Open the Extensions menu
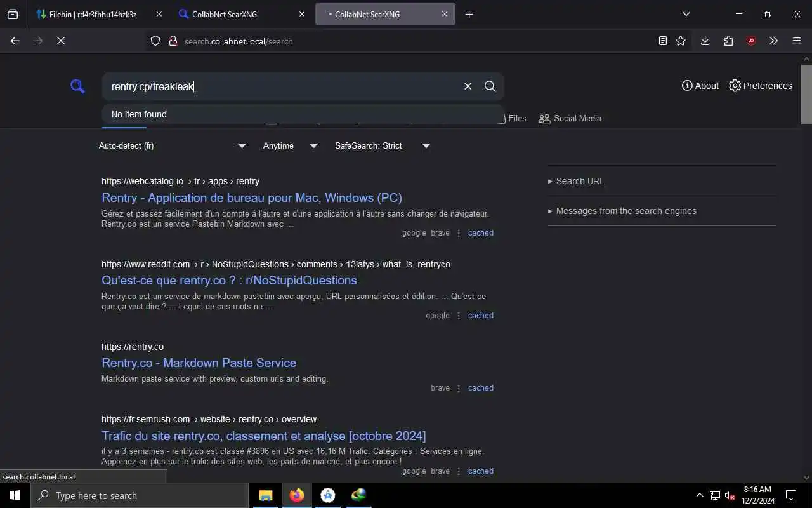 point(728,41)
